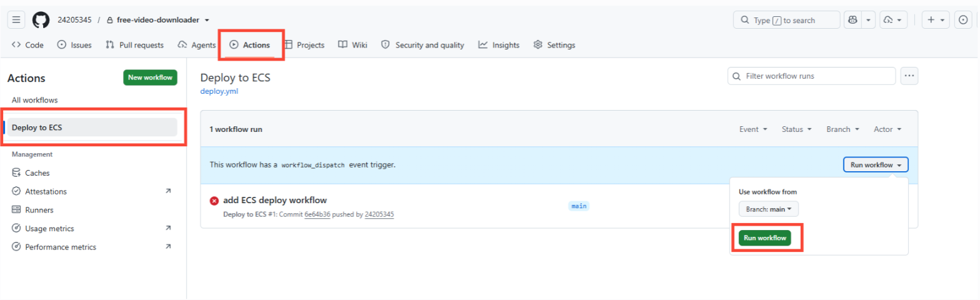Image resolution: width=980 pixels, height=300 pixels.
Task: Switch to the Actions tab
Action: [250, 45]
